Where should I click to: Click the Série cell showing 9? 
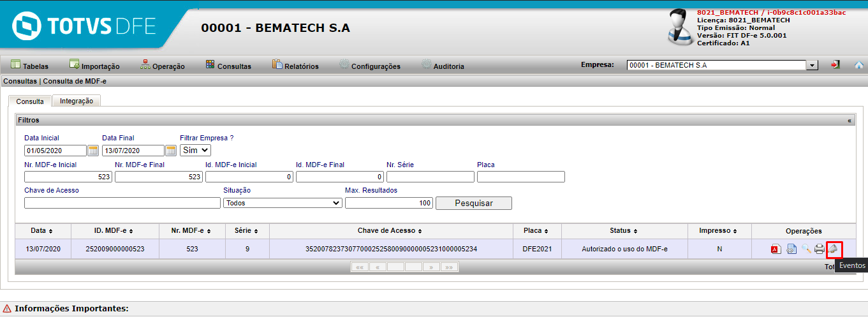tap(247, 249)
